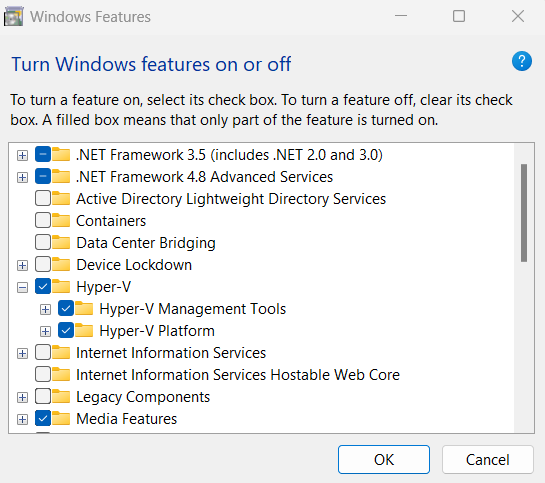The width and height of the screenshot is (545, 483).
Task: Uncheck the Hyper-V feature checkbox
Action: click(x=43, y=286)
